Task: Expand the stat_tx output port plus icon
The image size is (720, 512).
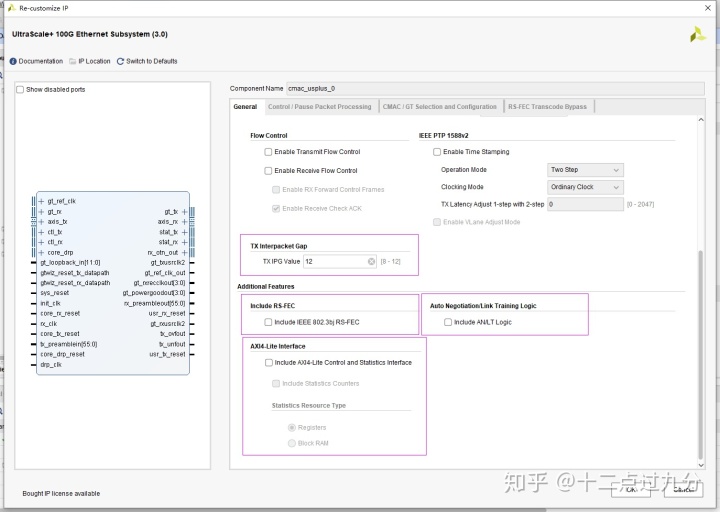Action: click(x=184, y=232)
